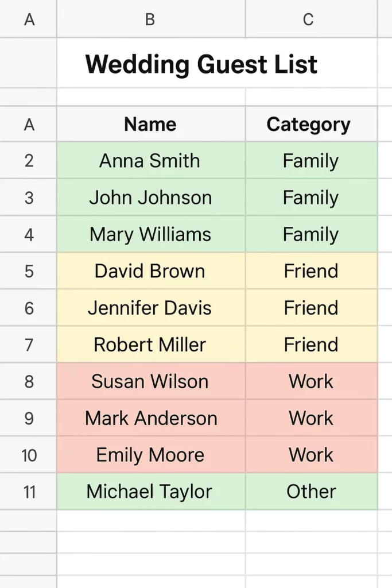Image resolution: width=392 pixels, height=588 pixels.
Task: Click the cell containing Mark Anderson
Action: [150, 418]
